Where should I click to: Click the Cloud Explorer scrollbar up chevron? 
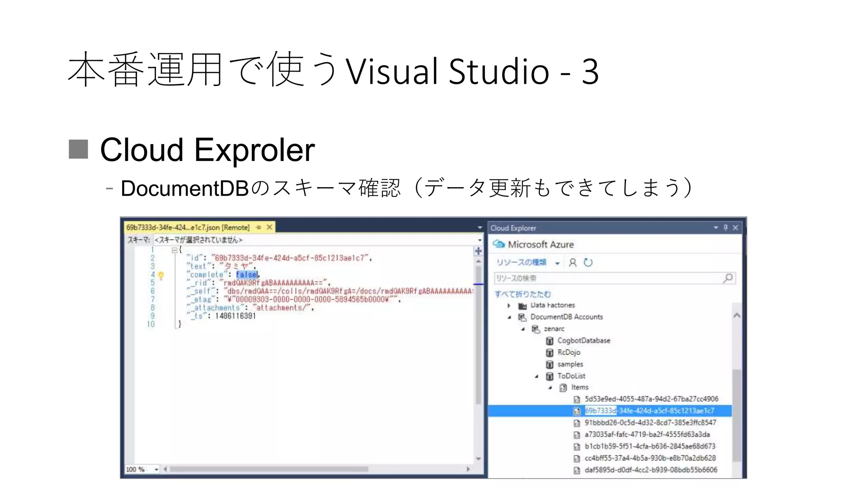point(737,316)
